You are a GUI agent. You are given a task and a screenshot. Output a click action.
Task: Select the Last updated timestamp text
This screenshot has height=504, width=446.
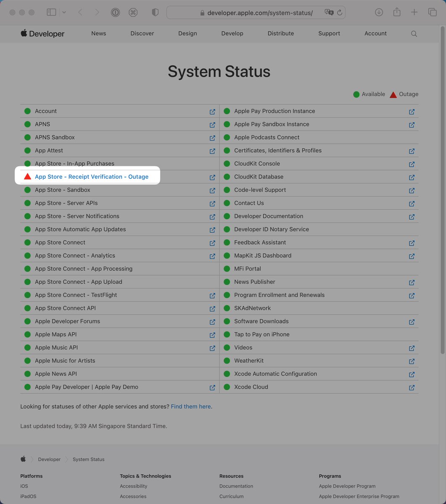pos(94,426)
